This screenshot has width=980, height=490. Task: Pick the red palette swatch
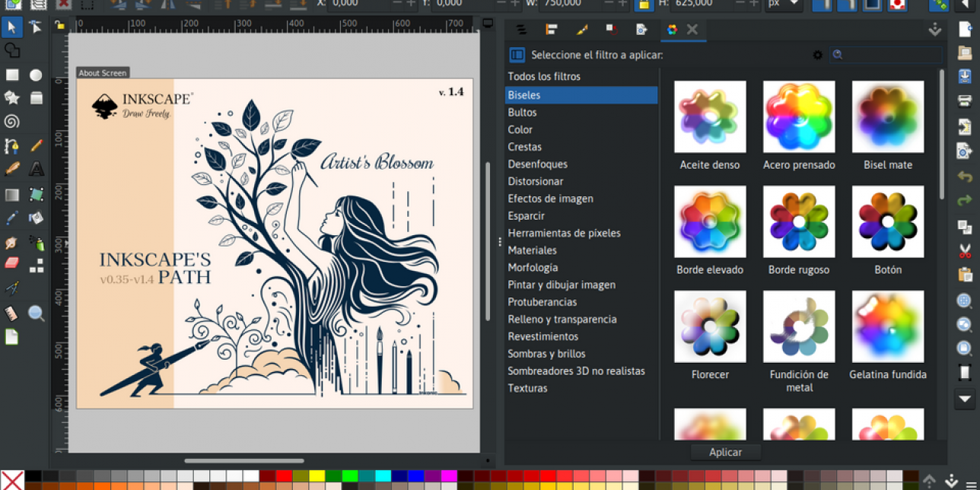[284, 476]
